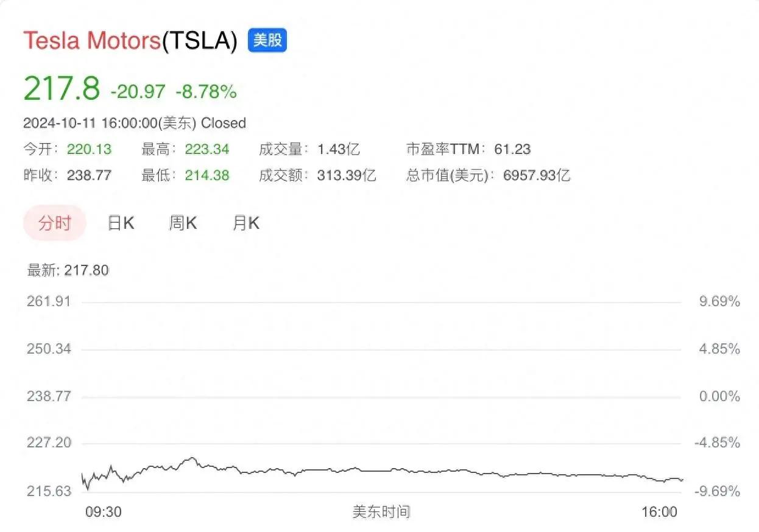Click the 成交量 volume 1.43亿

coord(338,149)
